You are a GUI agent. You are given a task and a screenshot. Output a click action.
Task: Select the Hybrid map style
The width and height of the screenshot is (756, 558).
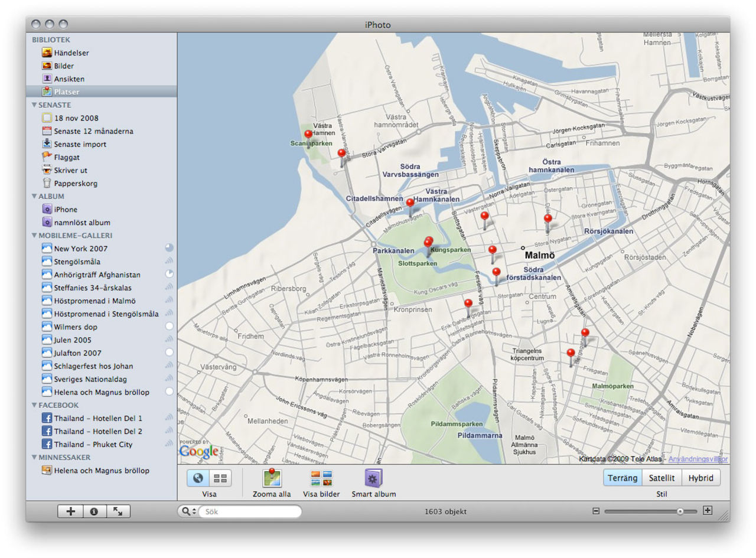[x=701, y=478]
